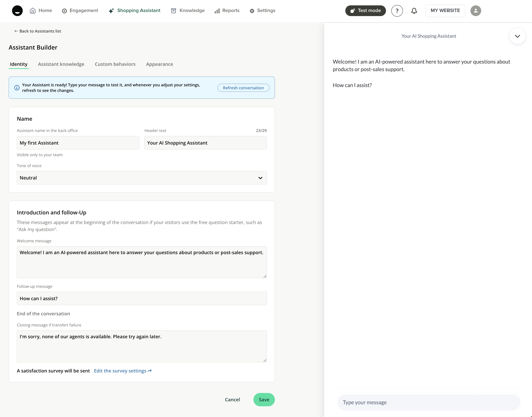Open the Settings menu
The height and width of the screenshot is (417, 532).
click(x=262, y=11)
